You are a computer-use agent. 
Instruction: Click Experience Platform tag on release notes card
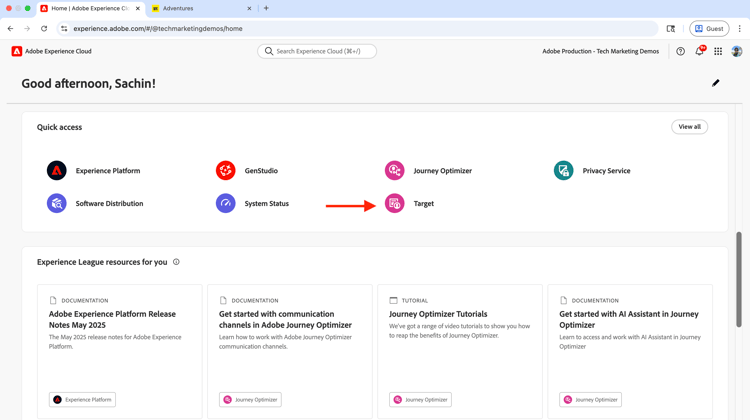[82, 399]
